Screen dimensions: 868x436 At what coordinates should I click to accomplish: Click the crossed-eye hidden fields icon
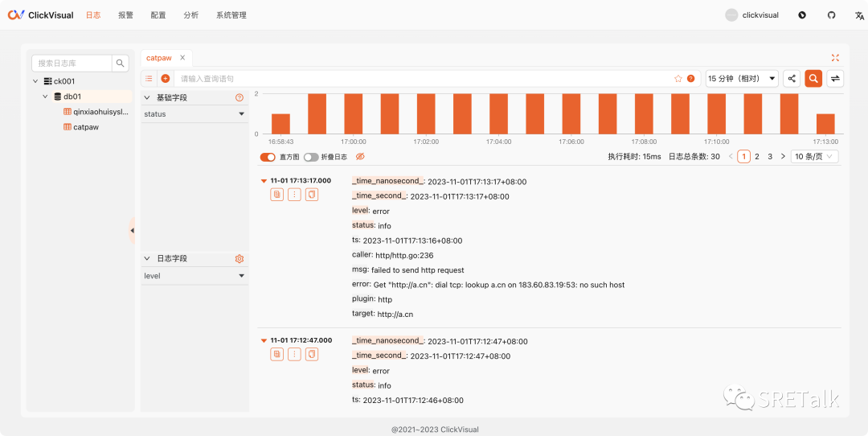[360, 157]
